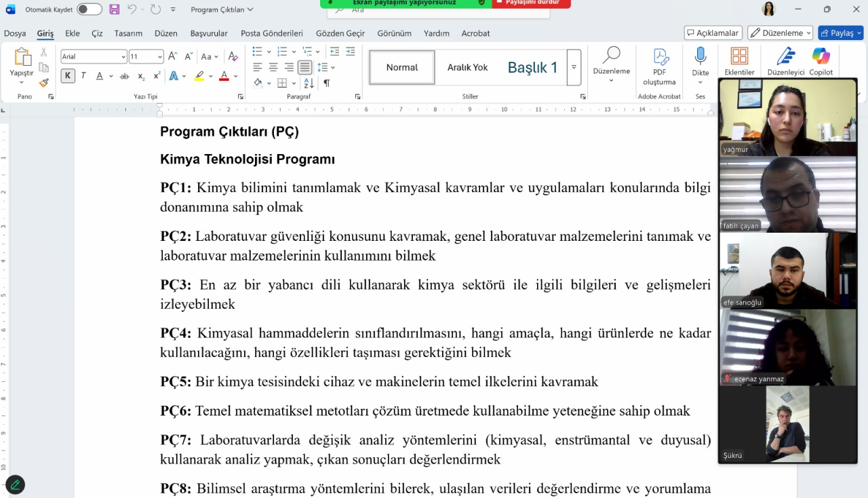Viewport: 868px width, 498px height.
Task: Toggle subscript formatting
Action: (x=141, y=75)
